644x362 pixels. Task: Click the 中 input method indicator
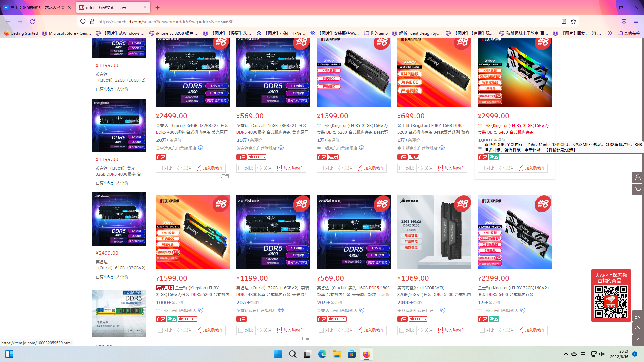coord(583,354)
